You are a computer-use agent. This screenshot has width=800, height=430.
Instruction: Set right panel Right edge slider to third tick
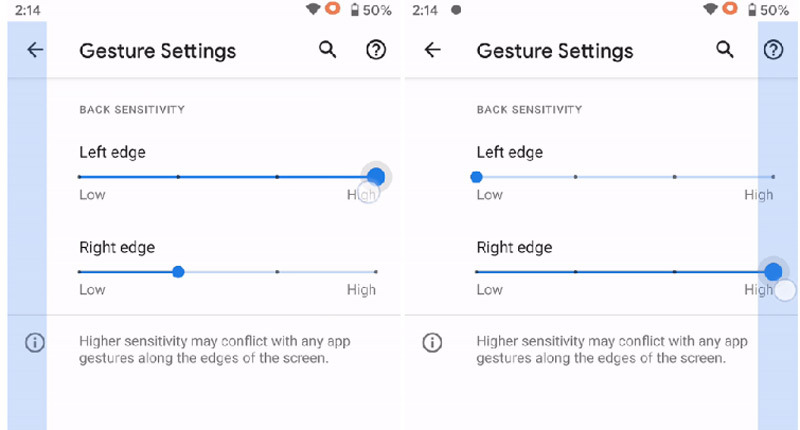[674, 272]
